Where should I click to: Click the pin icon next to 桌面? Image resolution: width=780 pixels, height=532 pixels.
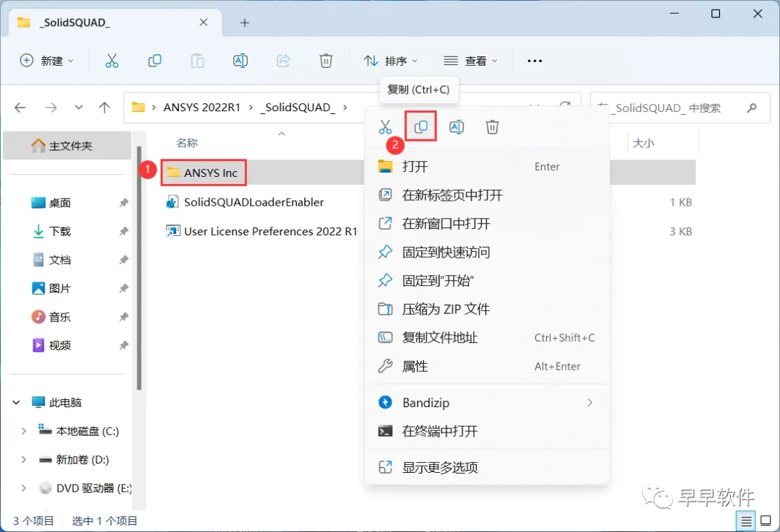(123, 203)
